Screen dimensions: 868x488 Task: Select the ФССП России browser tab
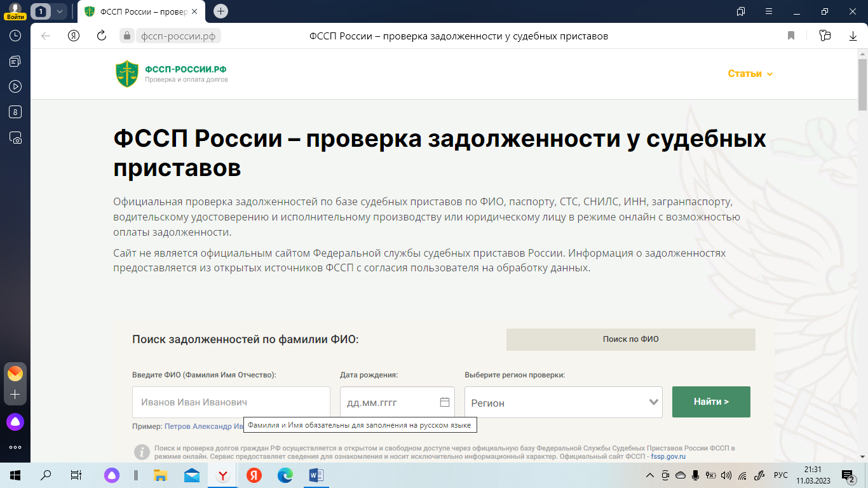click(141, 11)
